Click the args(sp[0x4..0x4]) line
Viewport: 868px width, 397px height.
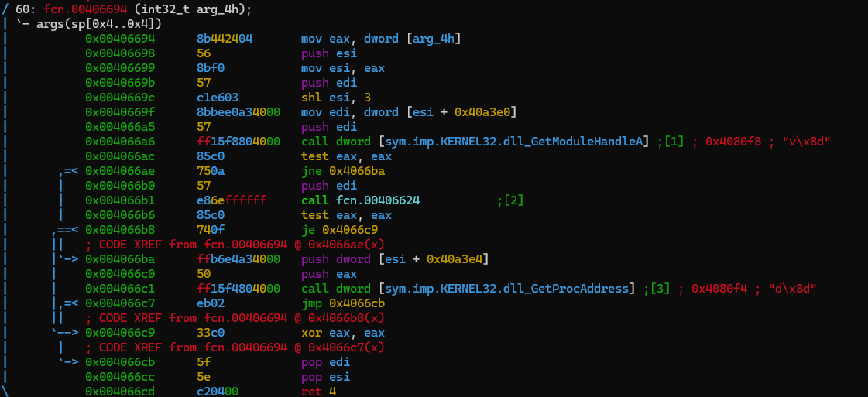point(99,24)
